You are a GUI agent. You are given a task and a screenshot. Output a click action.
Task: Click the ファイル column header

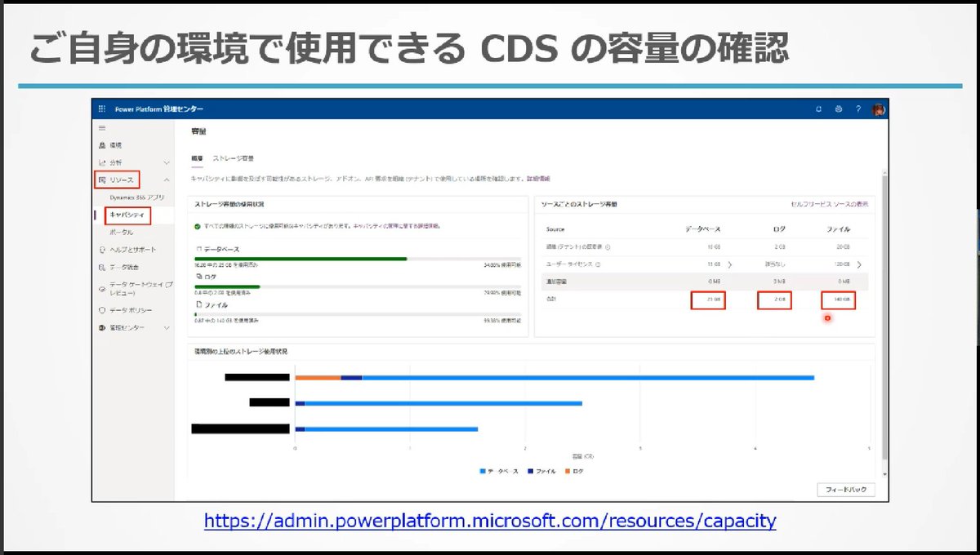839,229
